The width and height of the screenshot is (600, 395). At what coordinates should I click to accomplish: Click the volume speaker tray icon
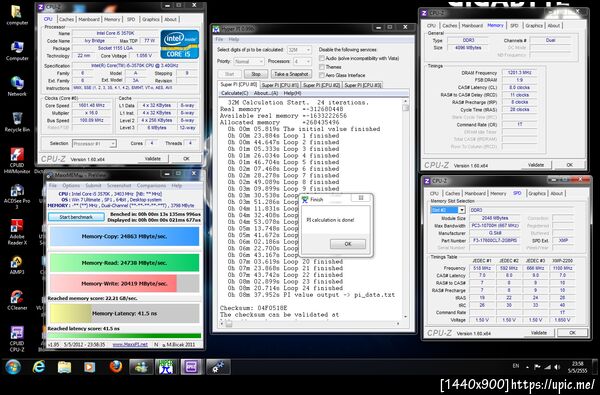557,367
